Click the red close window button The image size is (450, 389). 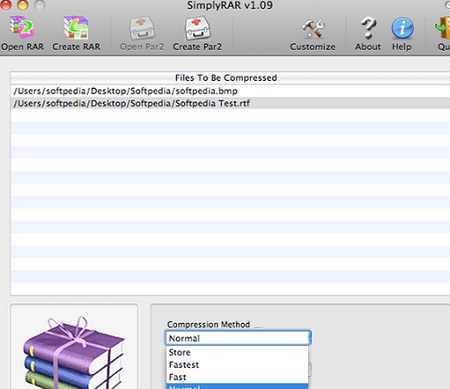pyautogui.click(x=6, y=5)
